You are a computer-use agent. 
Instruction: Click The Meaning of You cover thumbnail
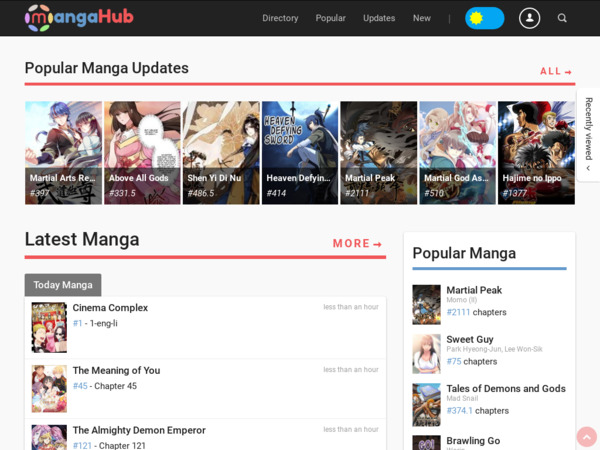tap(49, 389)
